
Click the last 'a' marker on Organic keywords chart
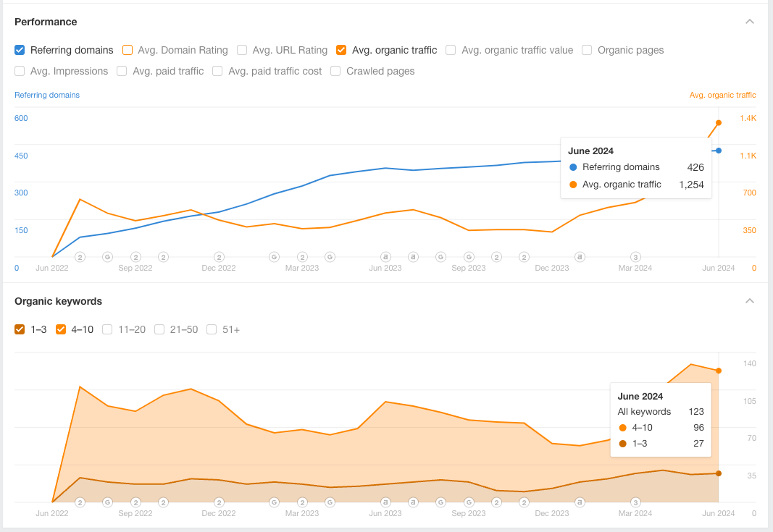point(580,502)
